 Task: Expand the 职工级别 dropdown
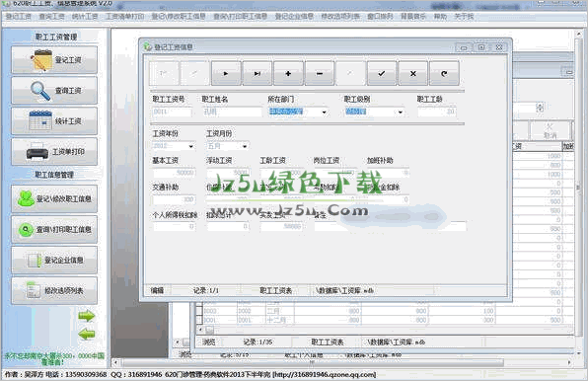point(401,112)
